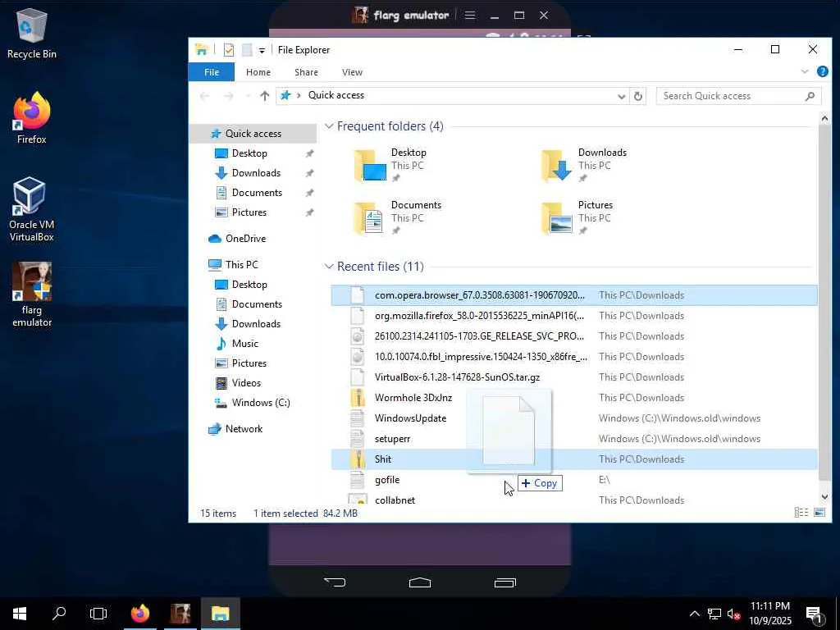The width and height of the screenshot is (840, 630).
Task: Tap emulator Android home button
Action: (419, 582)
